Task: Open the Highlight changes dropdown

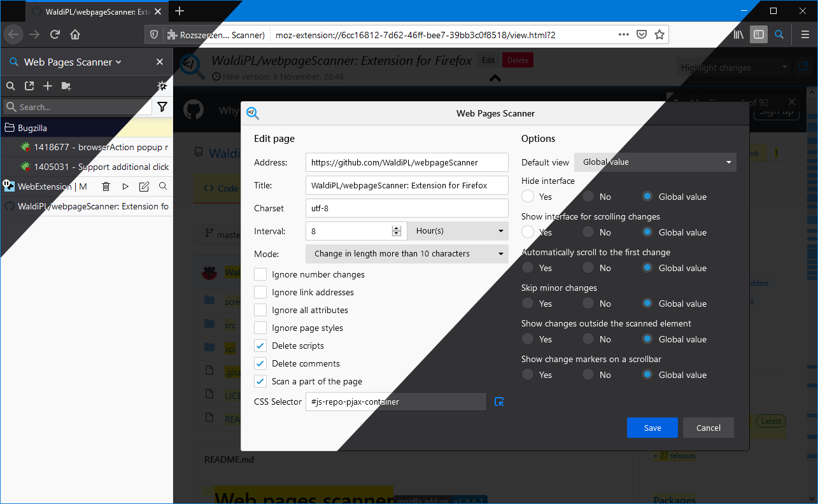Action: (x=733, y=67)
